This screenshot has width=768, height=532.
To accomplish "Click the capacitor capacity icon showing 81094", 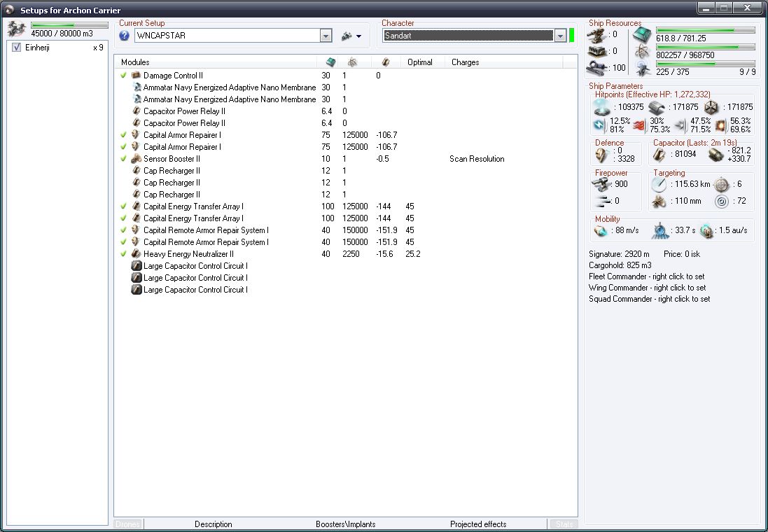I will click(660, 154).
